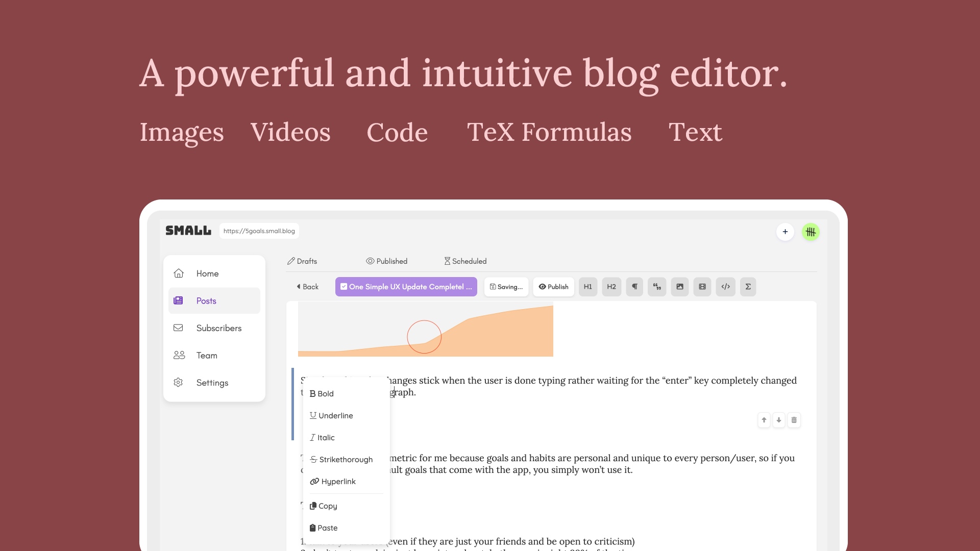Click the SMALL logo
Viewport: 980px width, 551px height.
pos(188,231)
